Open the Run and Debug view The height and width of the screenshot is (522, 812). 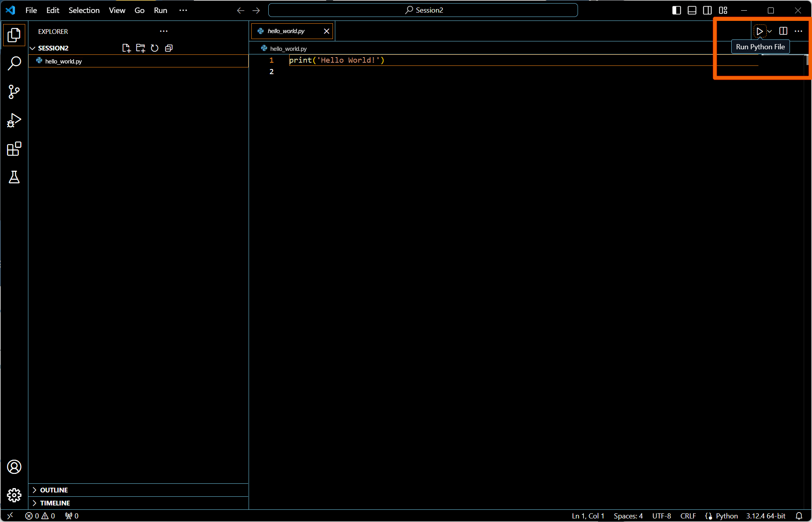pos(14,120)
